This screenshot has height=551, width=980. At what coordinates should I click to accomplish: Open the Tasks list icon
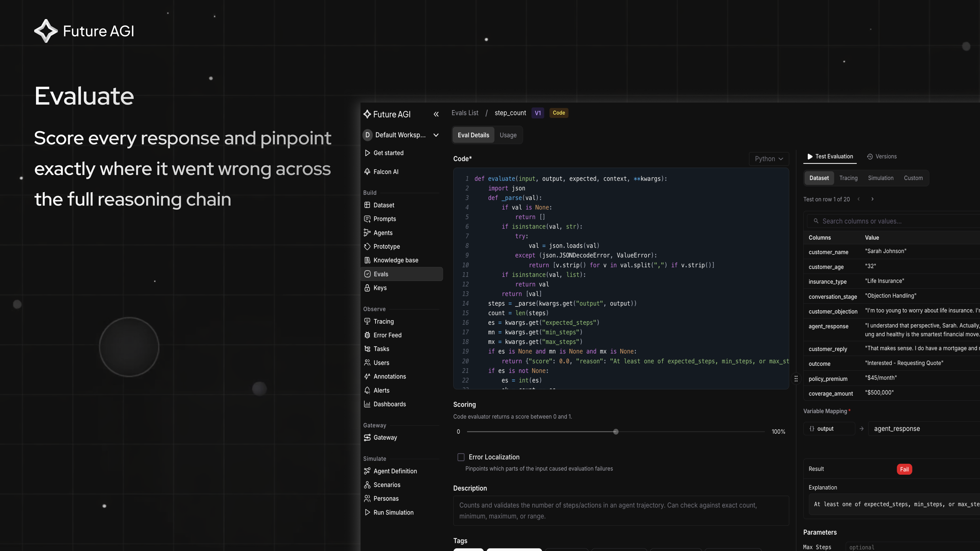pyautogui.click(x=367, y=349)
